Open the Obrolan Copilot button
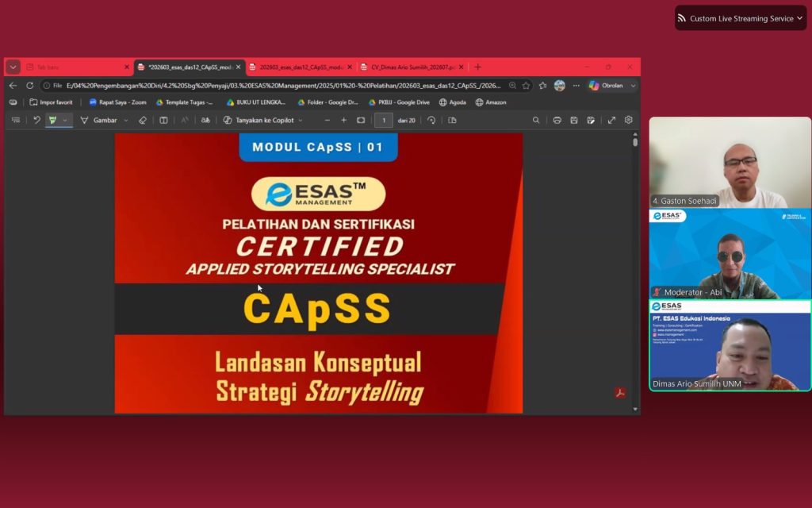This screenshot has height=508, width=812. 606,86
